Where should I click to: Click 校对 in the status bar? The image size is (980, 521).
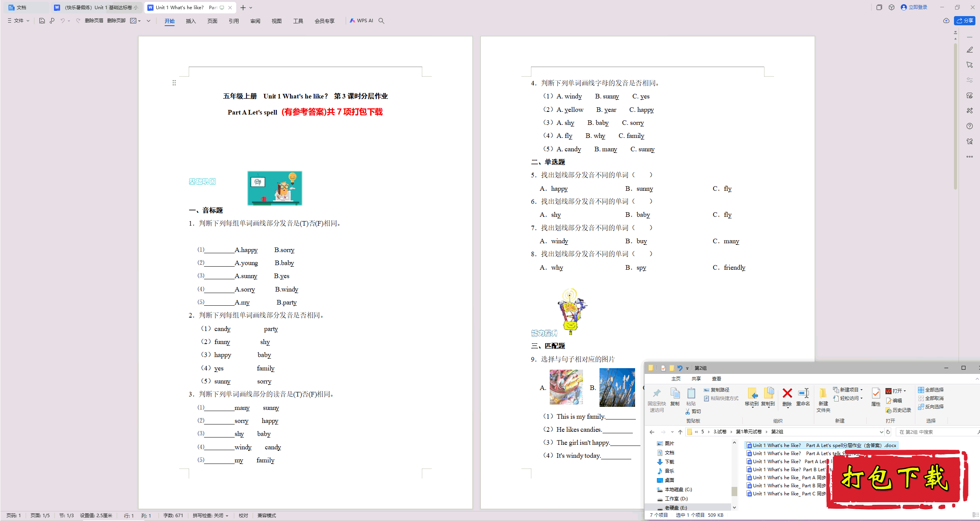coord(243,515)
